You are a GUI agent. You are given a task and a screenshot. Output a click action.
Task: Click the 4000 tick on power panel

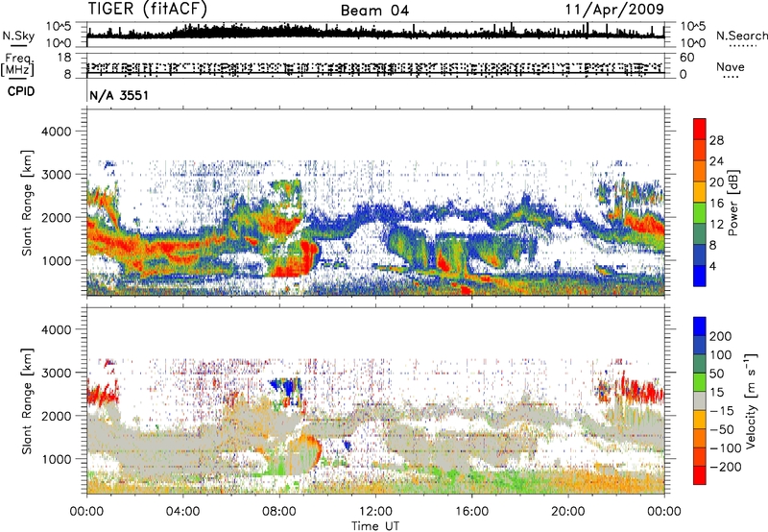[x=56, y=132]
